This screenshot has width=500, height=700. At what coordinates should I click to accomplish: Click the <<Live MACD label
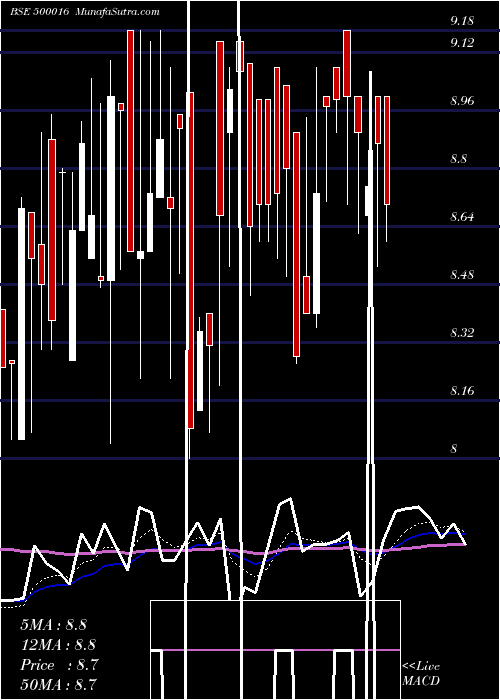[421, 673]
